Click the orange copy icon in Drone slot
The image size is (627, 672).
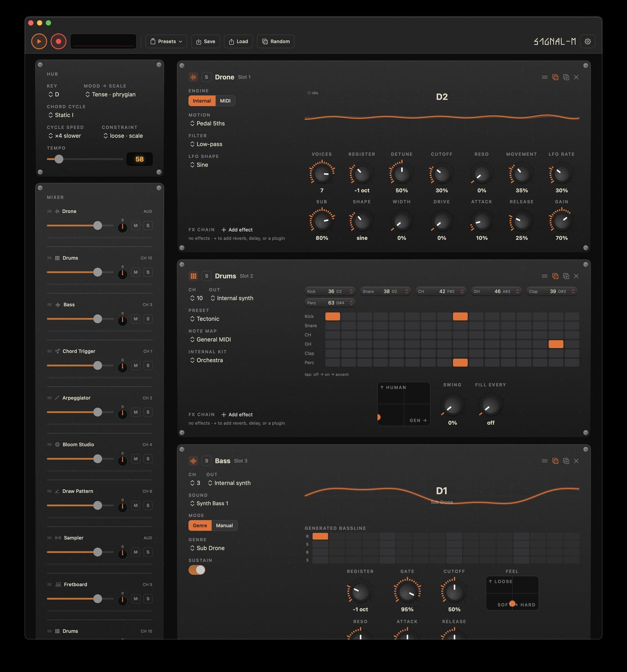[x=555, y=77]
